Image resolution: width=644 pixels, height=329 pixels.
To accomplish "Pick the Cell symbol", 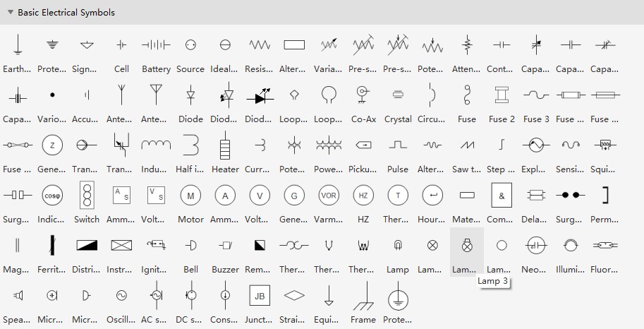I will (x=121, y=44).
